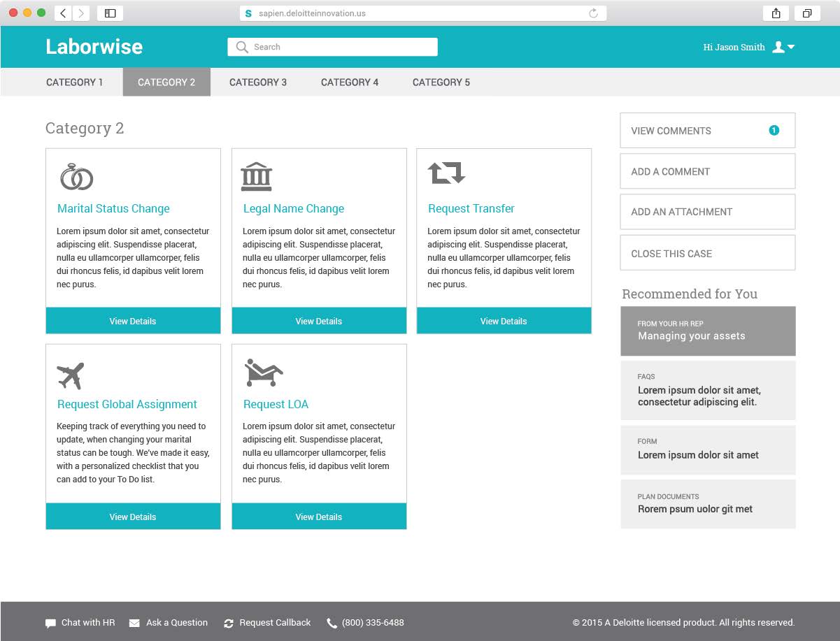
Task: Open the user account dropdown arrow
Action: pos(791,47)
